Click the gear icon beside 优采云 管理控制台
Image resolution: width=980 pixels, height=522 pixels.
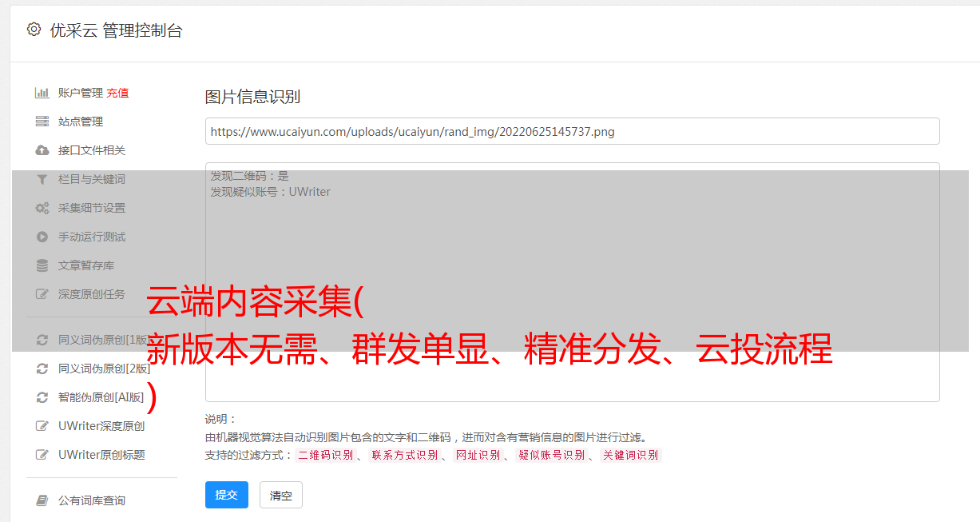(34, 30)
